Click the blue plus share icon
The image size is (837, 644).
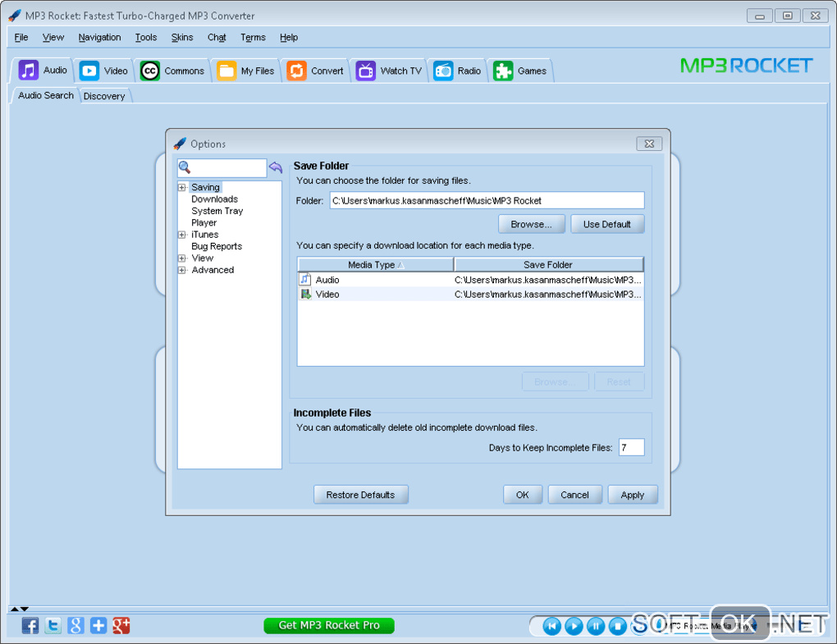98,625
